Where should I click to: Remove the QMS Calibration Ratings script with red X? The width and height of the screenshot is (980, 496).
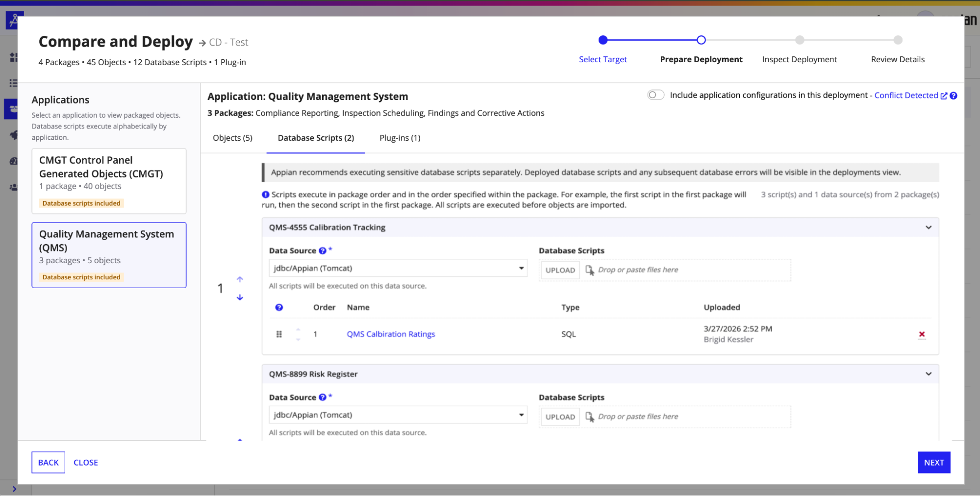pos(922,334)
